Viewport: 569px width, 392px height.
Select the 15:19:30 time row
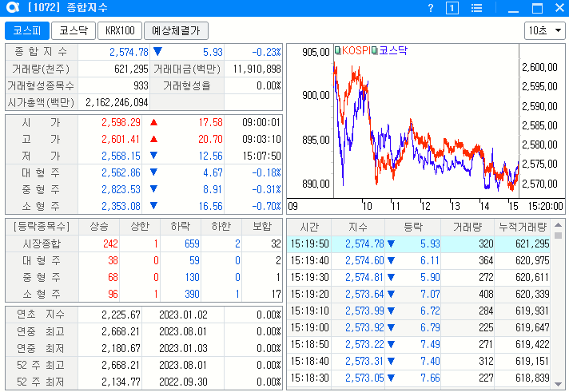coord(419,277)
